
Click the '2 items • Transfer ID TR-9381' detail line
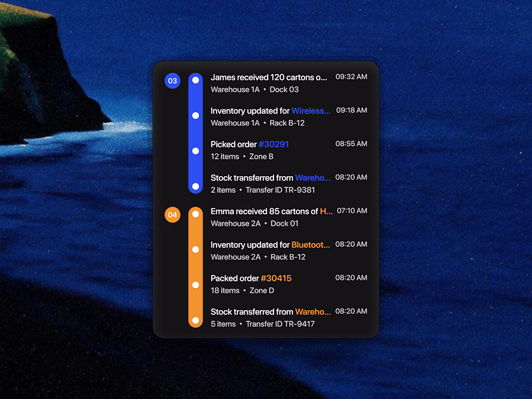pos(263,190)
